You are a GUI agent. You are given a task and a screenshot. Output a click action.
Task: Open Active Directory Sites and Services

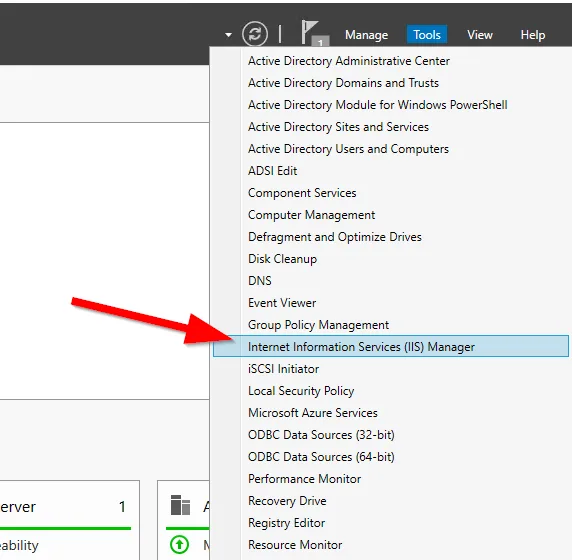338,127
